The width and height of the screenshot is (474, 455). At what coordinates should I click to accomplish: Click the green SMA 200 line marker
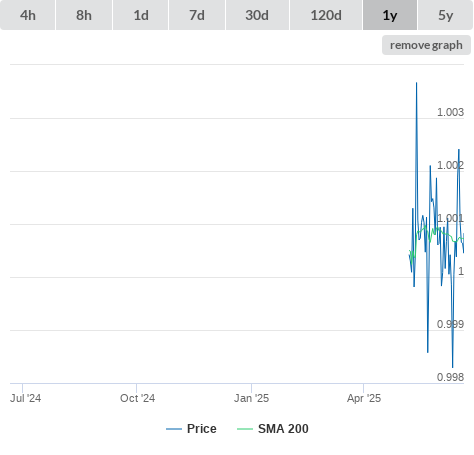[x=245, y=429]
